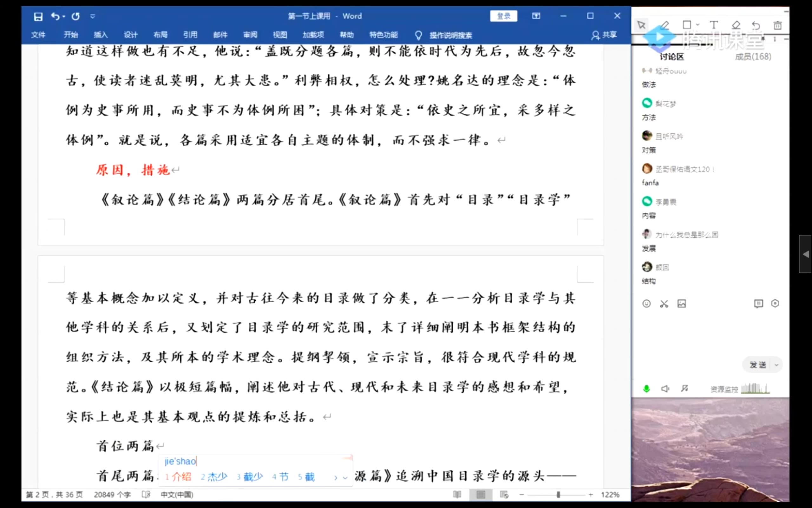Open word count 20849 个字
Image resolution: width=812 pixels, height=508 pixels.
click(x=112, y=495)
